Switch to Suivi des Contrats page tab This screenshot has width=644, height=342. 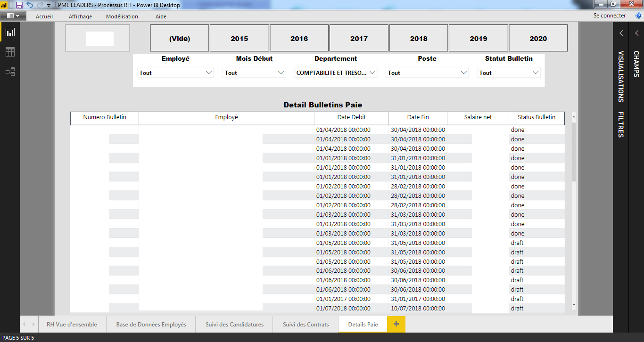pyautogui.click(x=305, y=324)
